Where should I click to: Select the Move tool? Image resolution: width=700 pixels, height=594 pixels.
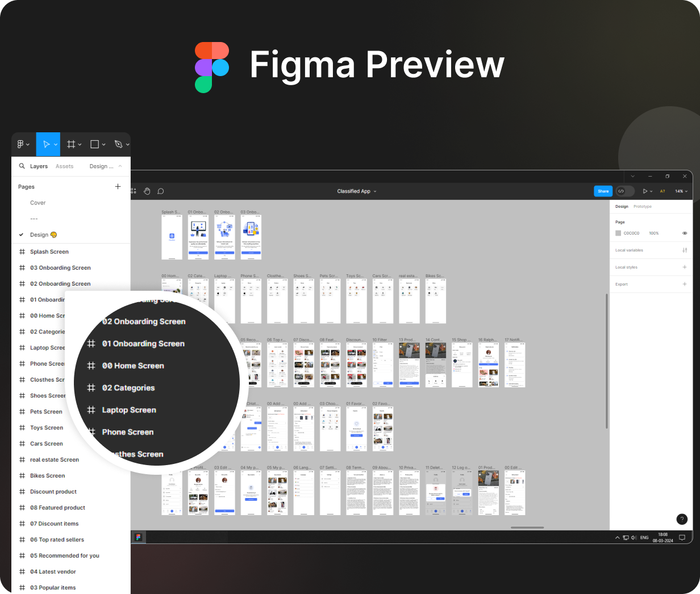(47, 145)
